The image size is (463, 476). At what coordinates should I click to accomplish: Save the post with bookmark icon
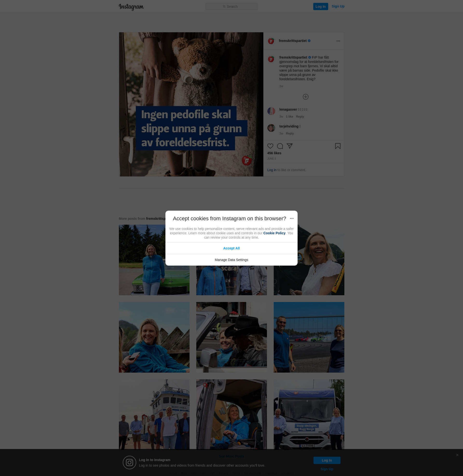point(338,146)
